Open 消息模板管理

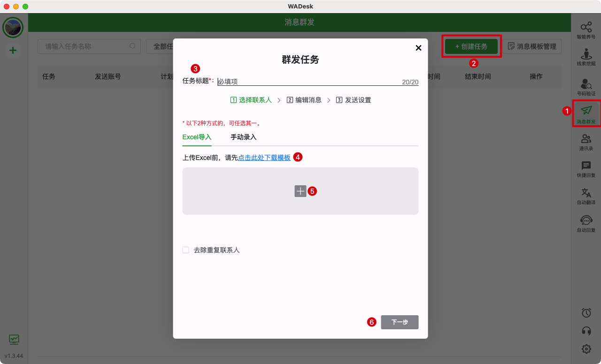(532, 46)
